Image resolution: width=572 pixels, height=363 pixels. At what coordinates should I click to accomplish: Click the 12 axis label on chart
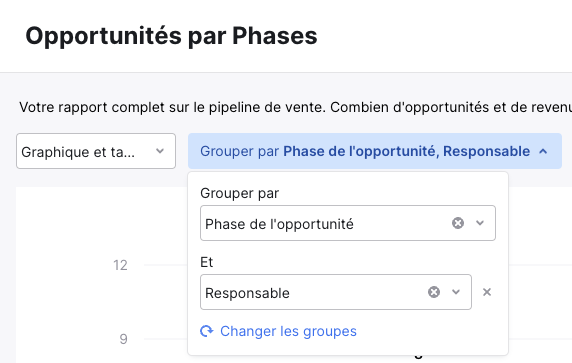point(120,265)
